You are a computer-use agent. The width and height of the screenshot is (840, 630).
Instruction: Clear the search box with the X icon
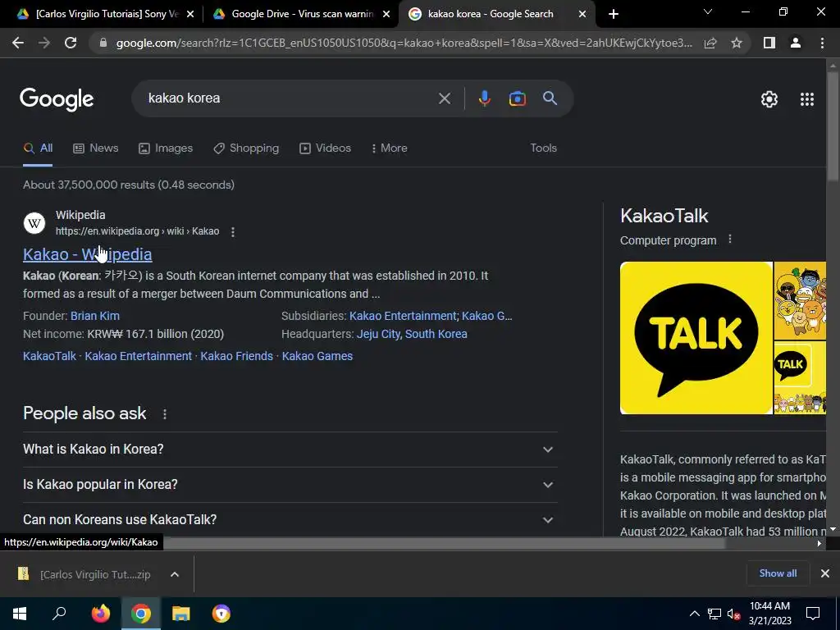click(x=444, y=98)
